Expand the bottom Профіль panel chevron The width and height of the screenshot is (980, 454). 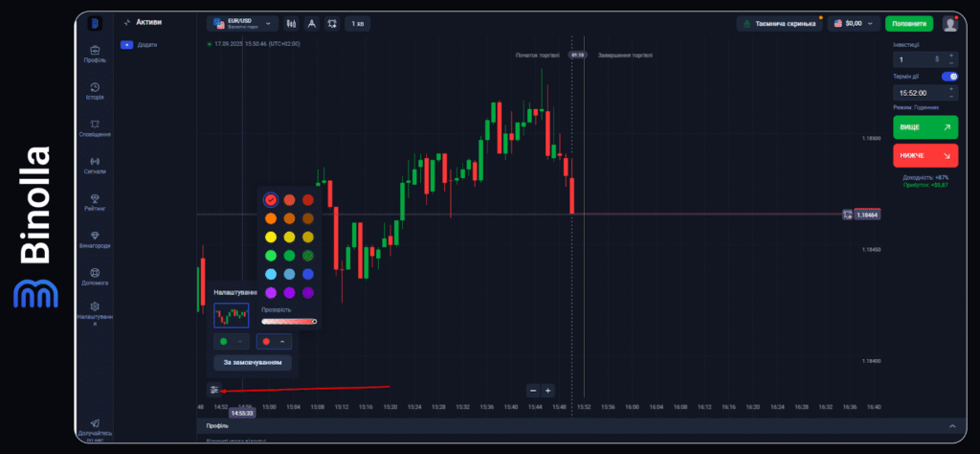click(x=952, y=426)
